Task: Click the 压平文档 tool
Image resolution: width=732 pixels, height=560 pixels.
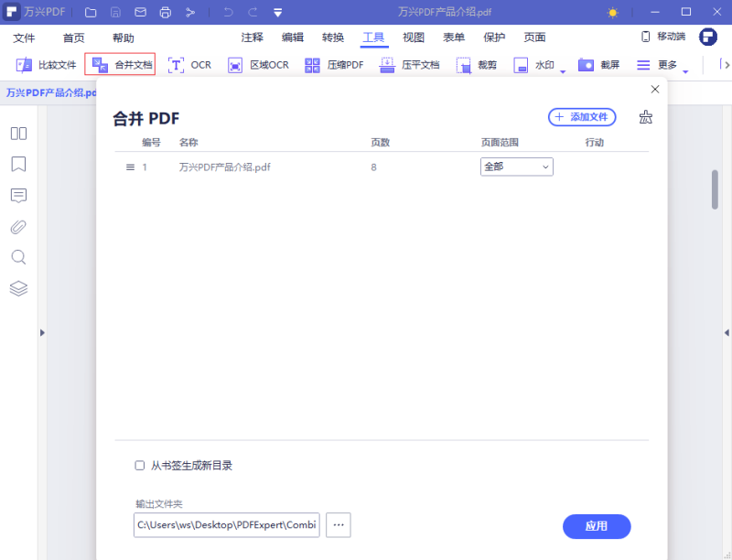Action: tap(409, 65)
